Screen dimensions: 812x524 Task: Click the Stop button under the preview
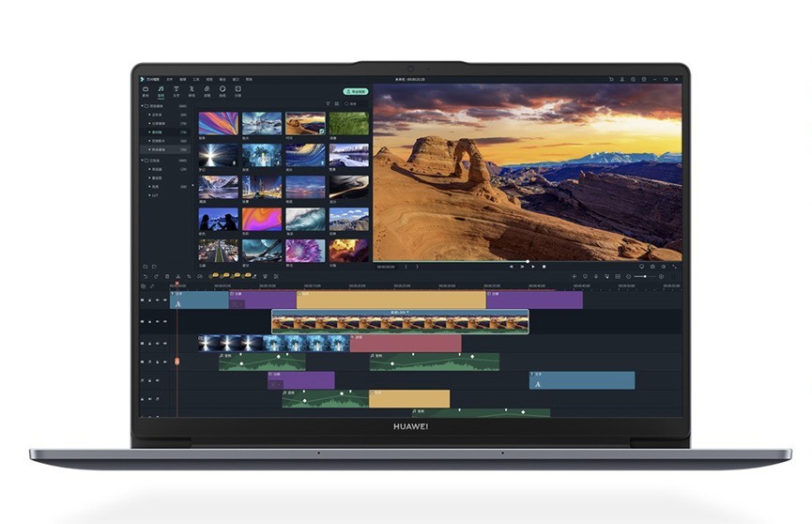[x=544, y=267]
